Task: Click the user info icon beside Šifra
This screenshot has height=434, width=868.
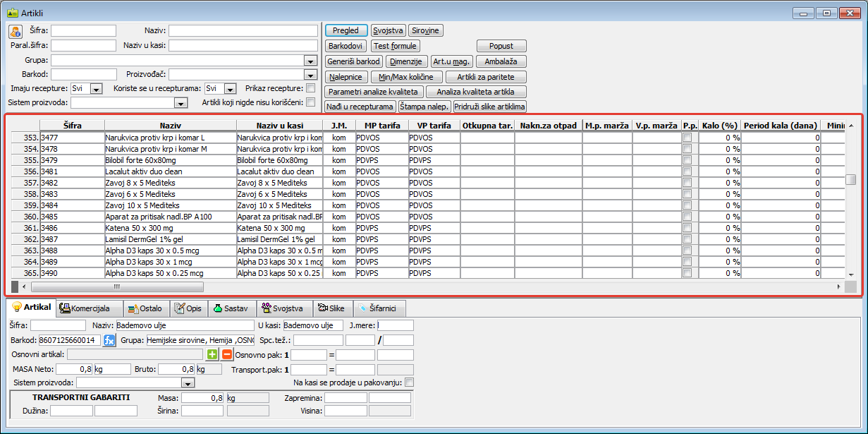Action: [16, 31]
